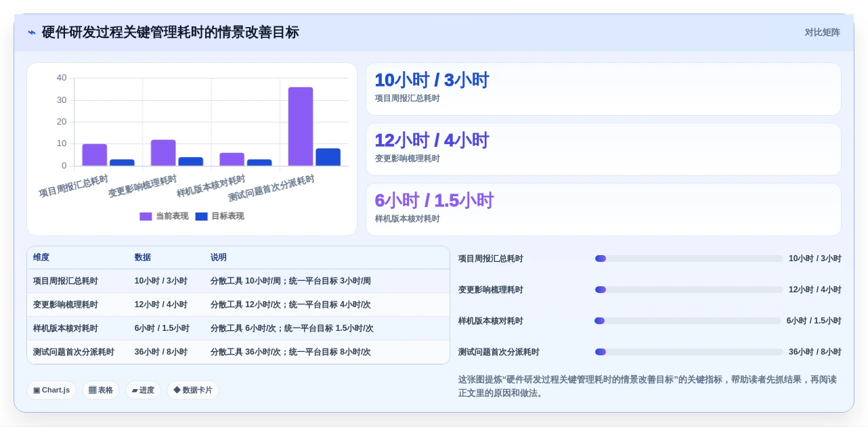
Task: Click the purple bar for 变更影响梳理耗时
Action: 163,153
